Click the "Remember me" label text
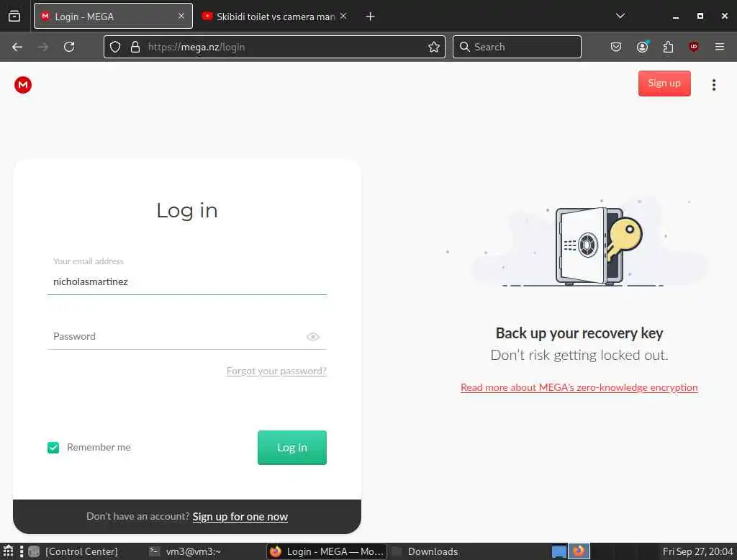Screen dimensions: 737x560 pyautogui.click(x=99, y=447)
